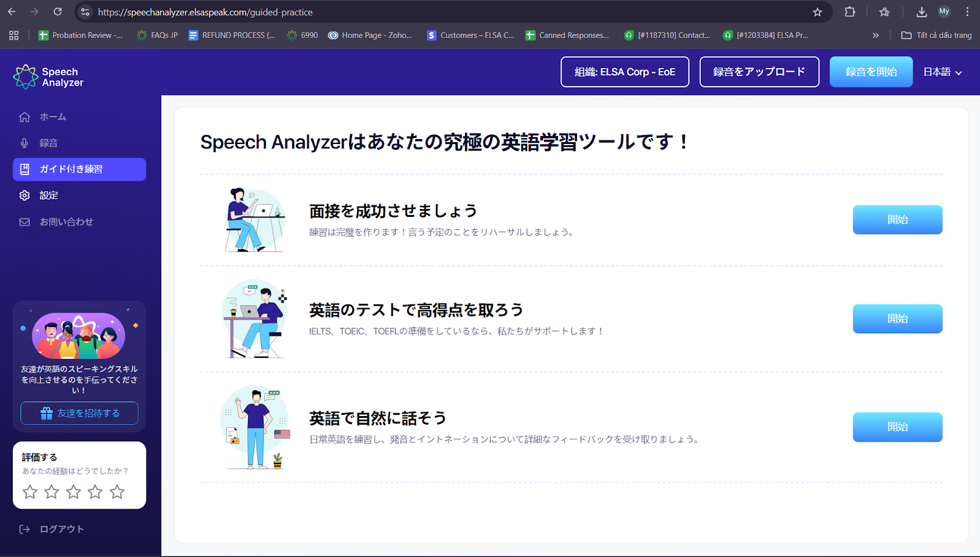
Task: Reload the page with refresh icon
Action: tap(58, 12)
